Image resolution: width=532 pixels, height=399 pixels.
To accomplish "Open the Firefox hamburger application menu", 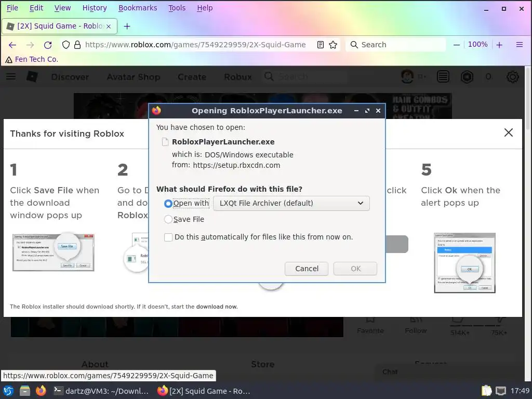I will tap(520, 45).
